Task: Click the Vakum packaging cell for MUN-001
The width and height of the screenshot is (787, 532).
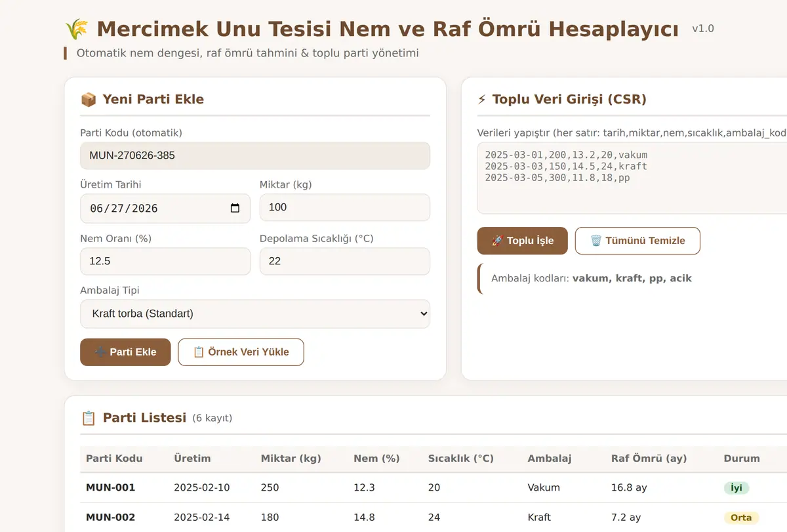Action: 544,487
